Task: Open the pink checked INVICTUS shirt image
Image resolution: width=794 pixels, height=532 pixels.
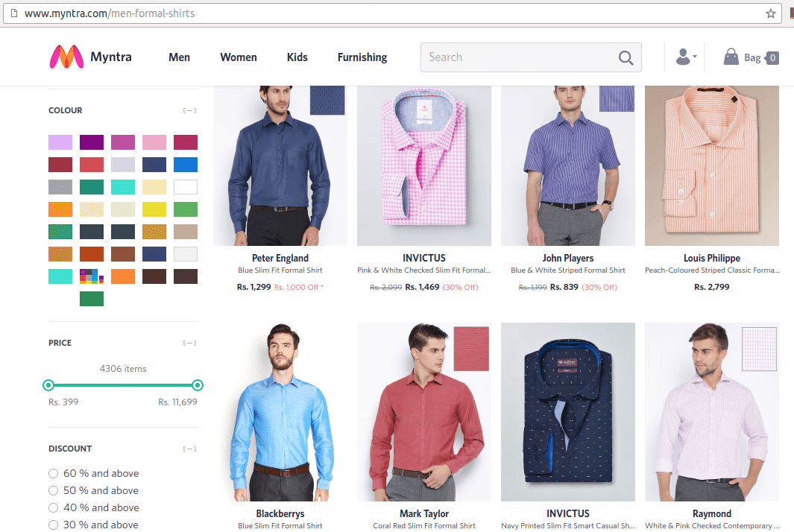Action: pos(424,165)
